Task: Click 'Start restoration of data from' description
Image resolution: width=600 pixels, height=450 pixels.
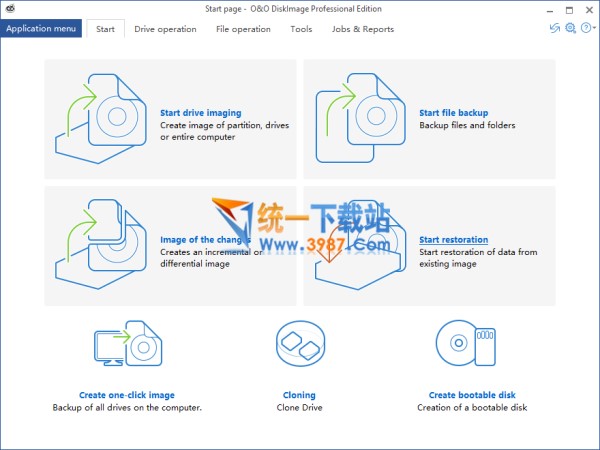Action: 478,252
